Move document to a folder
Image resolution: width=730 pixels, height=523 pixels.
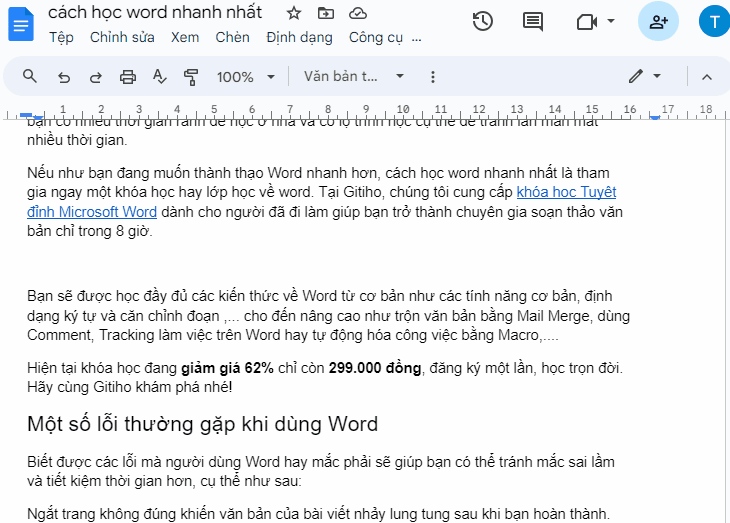click(325, 13)
